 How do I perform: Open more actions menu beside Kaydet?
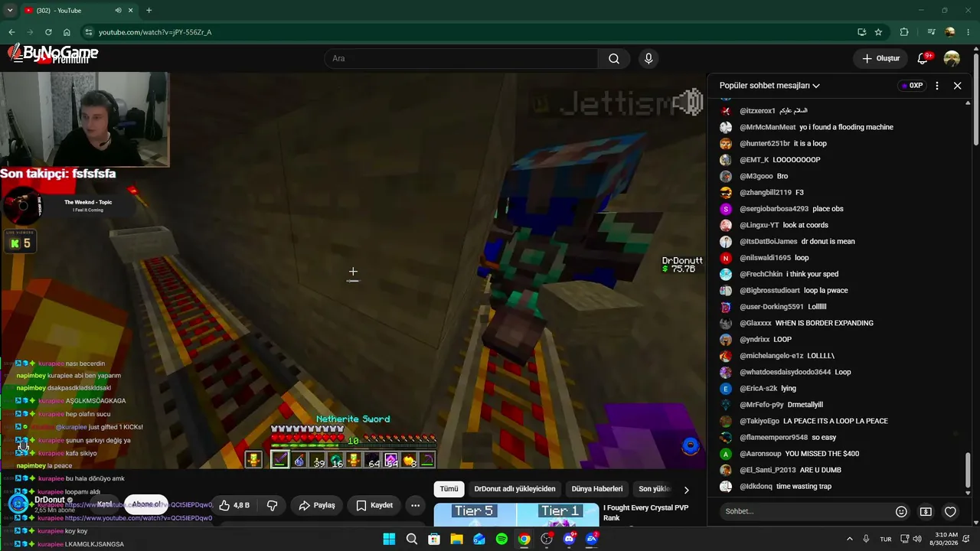(x=415, y=505)
